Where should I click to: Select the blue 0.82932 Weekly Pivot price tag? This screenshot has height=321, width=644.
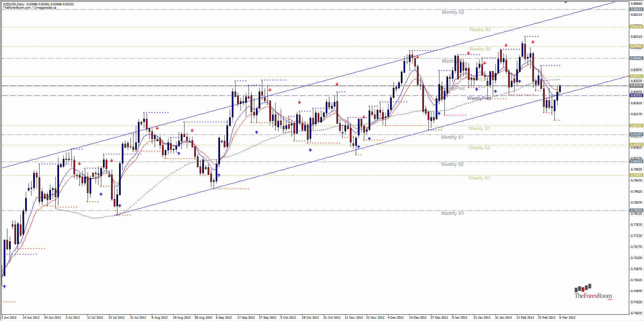[x=636, y=95]
